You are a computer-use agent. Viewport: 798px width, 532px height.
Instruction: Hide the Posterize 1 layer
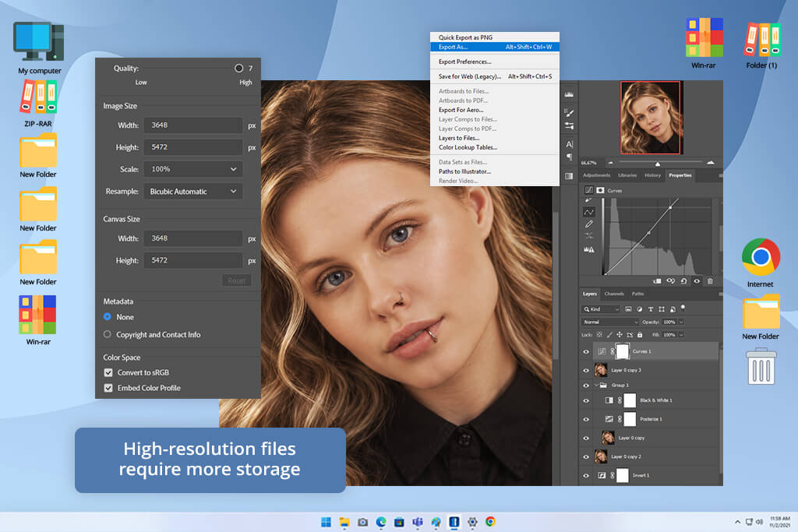(586, 419)
